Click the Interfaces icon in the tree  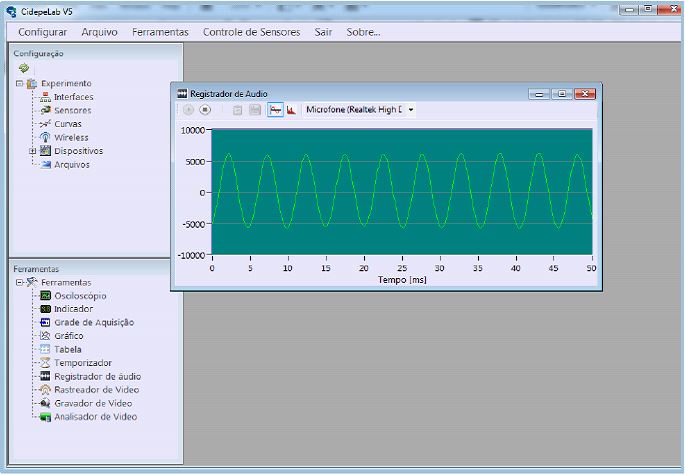pyautogui.click(x=45, y=97)
